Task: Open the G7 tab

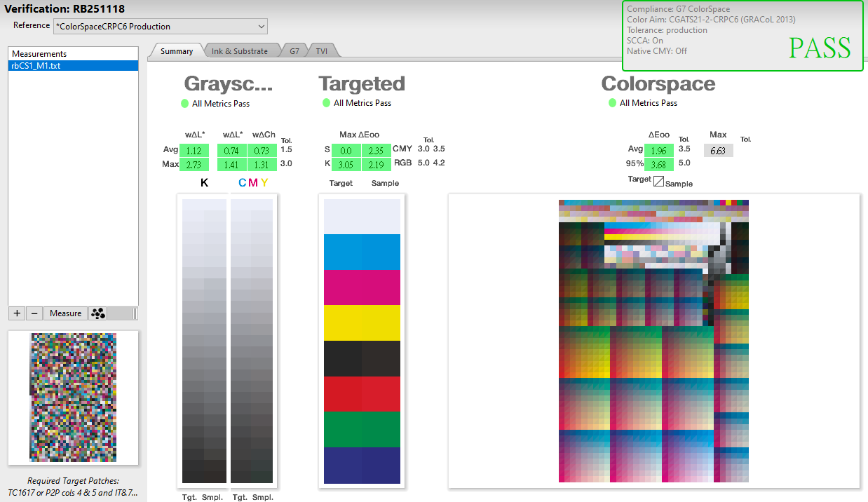Action: point(294,51)
